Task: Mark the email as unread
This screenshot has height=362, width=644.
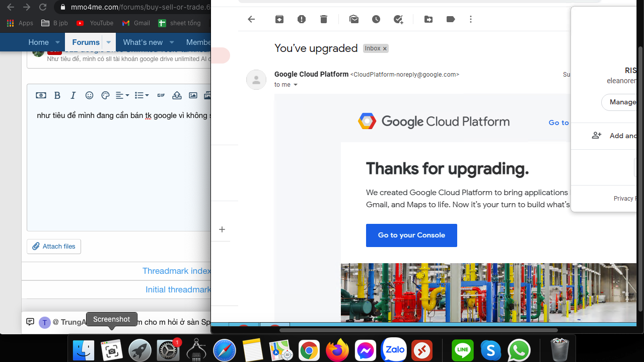Action: click(x=354, y=19)
